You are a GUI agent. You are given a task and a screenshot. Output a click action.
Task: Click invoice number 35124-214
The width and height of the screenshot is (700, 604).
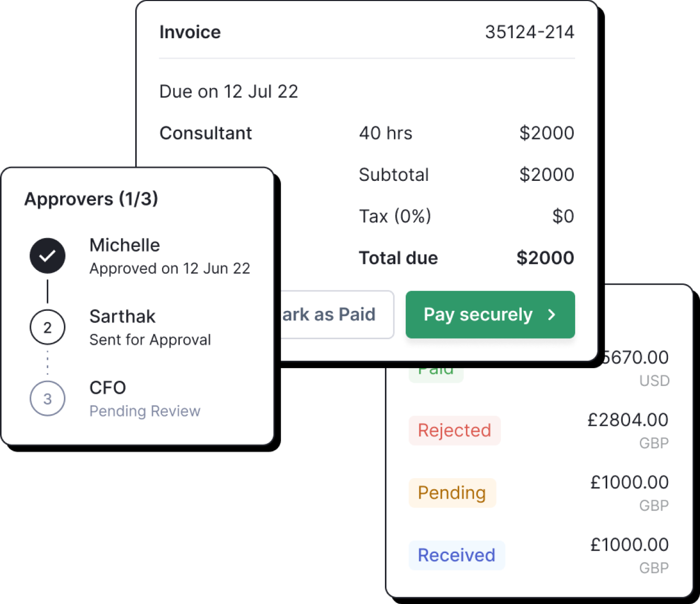click(x=529, y=32)
